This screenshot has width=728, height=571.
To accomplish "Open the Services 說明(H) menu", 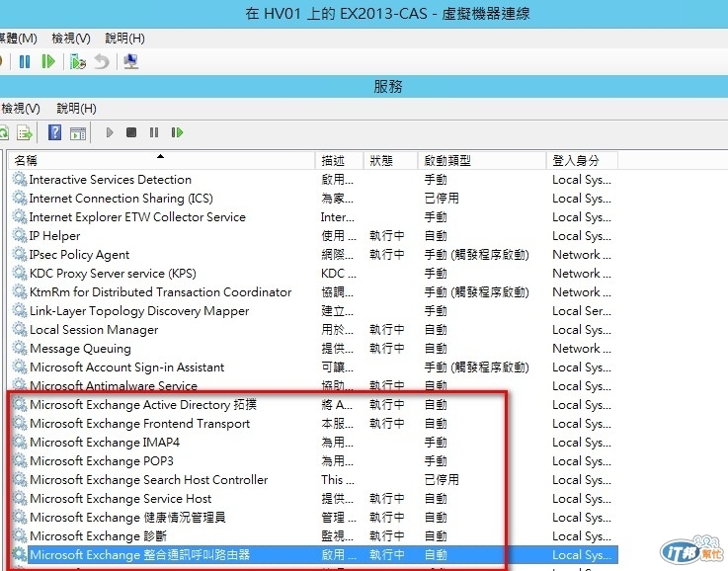I will pos(77,109).
